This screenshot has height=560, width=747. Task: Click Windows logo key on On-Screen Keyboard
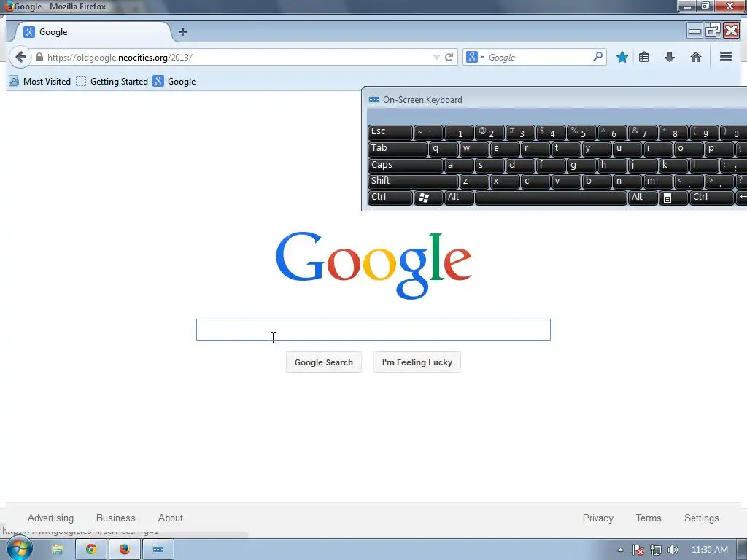coord(428,197)
